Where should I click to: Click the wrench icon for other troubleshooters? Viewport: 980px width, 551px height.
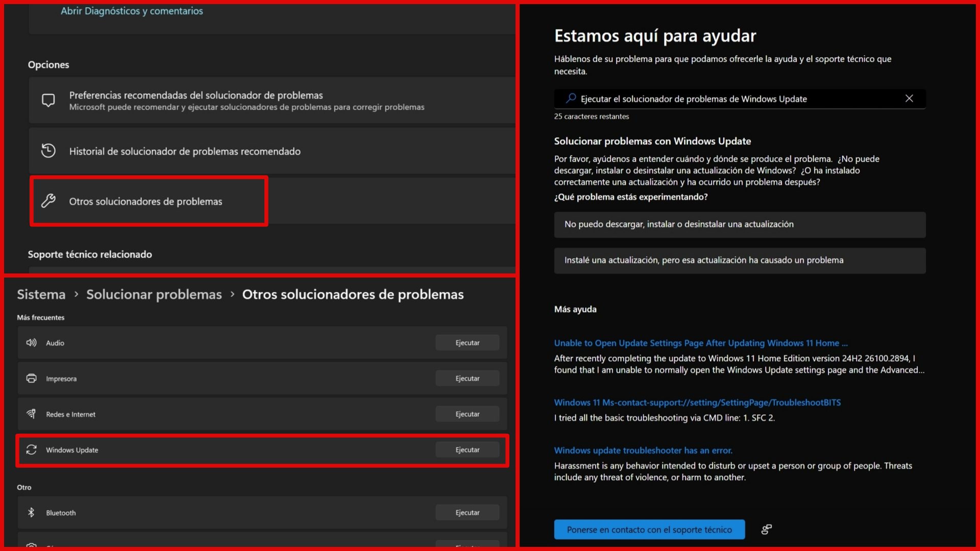(x=48, y=201)
